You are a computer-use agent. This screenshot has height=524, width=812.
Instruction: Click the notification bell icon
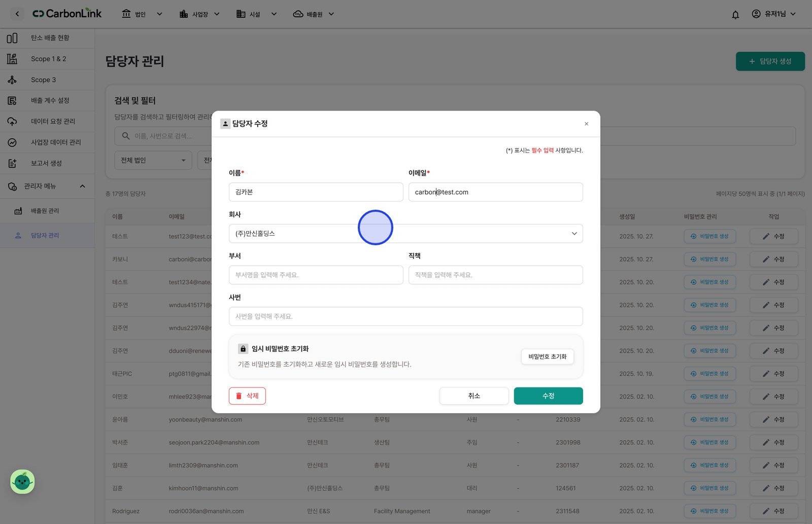[x=735, y=14]
